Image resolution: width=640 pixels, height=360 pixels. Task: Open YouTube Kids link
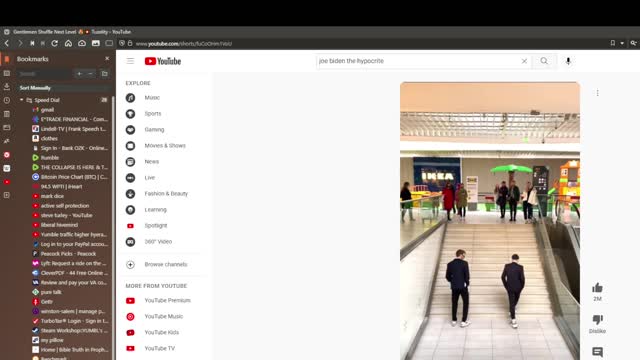(x=161, y=332)
